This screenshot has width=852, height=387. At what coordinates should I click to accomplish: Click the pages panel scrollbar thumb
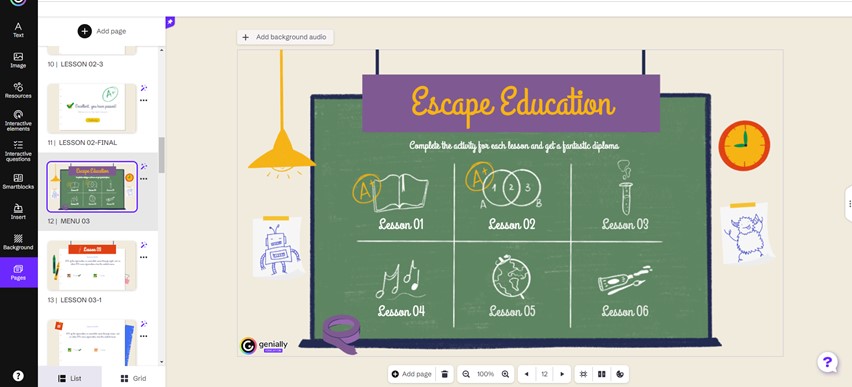pyautogui.click(x=161, y=155)
